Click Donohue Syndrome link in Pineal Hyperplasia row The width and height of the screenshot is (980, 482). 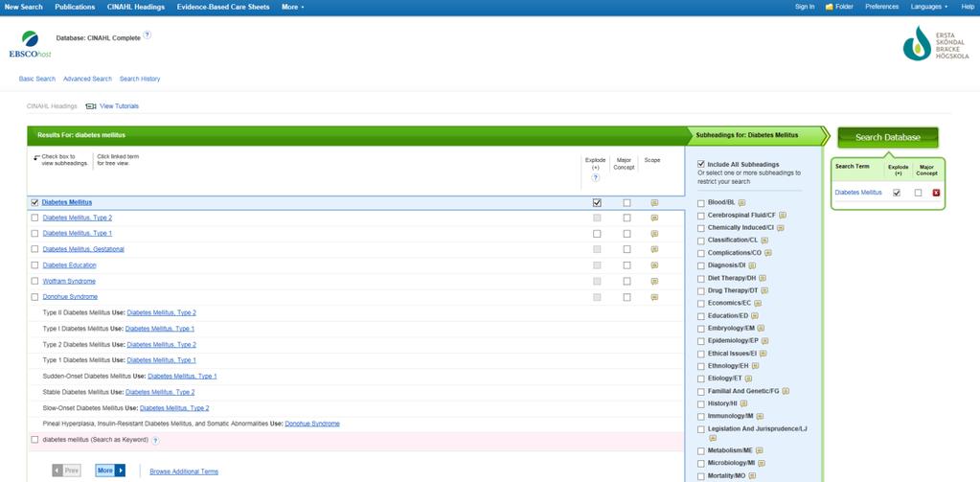pyautogui.click(x=312, y=424)
